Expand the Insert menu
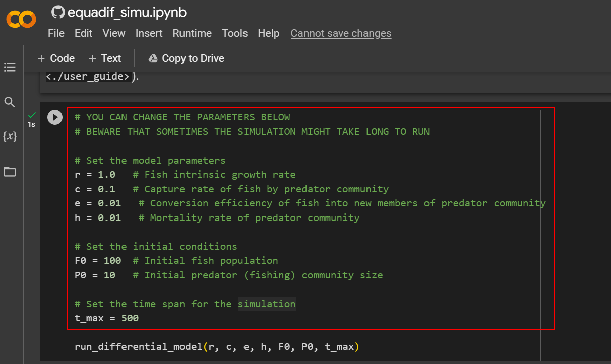The image size is (611, 364). (x=149, y=33)
